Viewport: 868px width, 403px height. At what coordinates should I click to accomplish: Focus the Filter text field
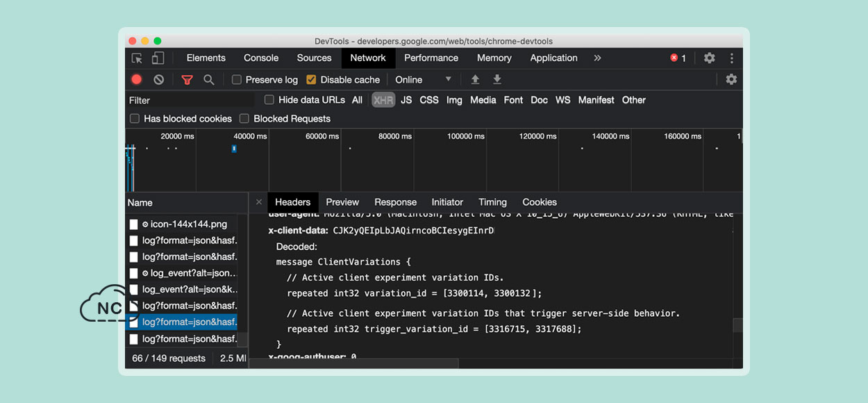coord(190,101)
